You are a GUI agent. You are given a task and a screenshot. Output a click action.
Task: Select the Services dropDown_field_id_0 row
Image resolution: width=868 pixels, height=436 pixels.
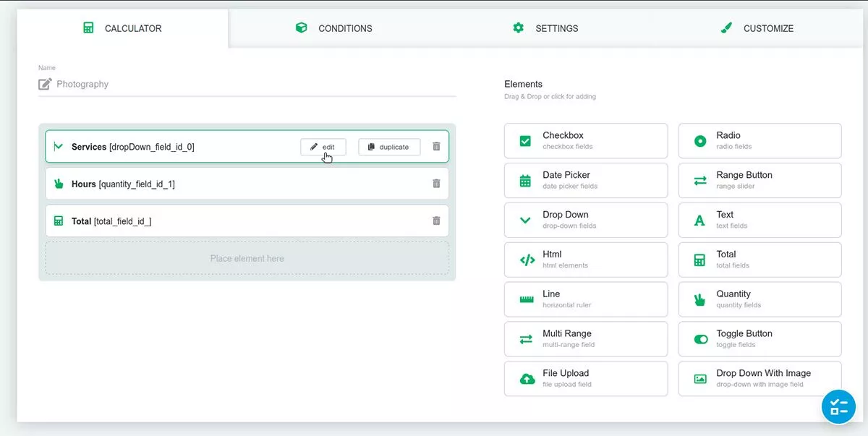247,146
